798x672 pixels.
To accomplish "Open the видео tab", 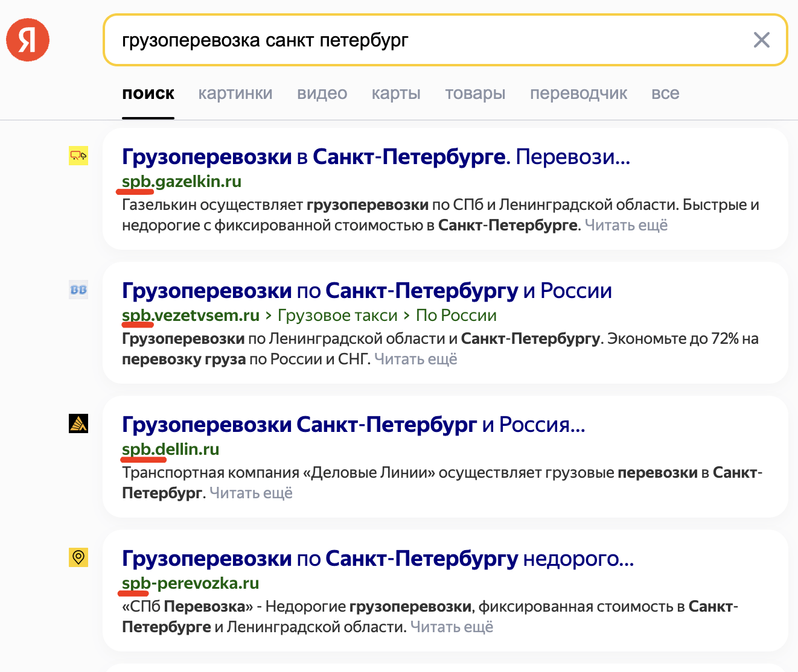I will click(322, 94).
